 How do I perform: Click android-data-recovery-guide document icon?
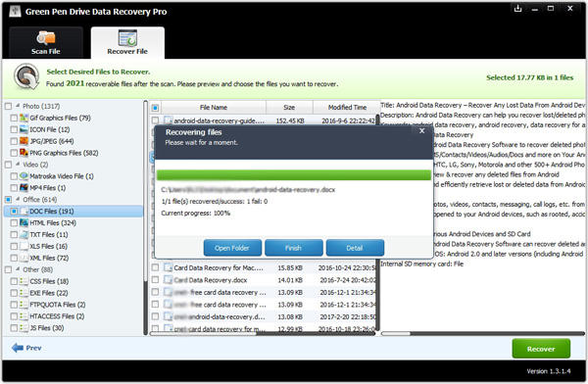pyautogui.click(x=168, y=120)
